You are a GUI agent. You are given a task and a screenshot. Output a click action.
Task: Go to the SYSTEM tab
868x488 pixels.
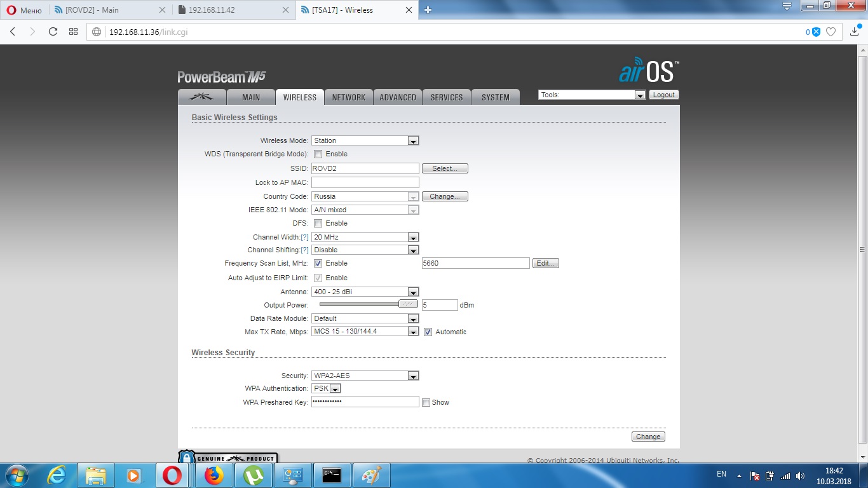496,97
